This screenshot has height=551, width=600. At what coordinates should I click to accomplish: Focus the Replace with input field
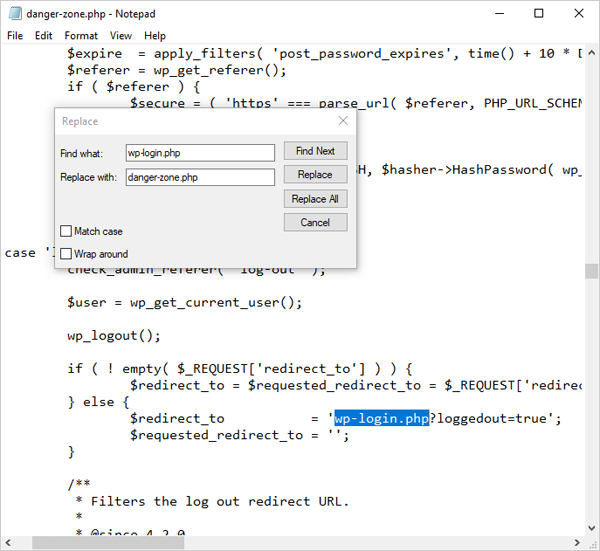(200, 177)
